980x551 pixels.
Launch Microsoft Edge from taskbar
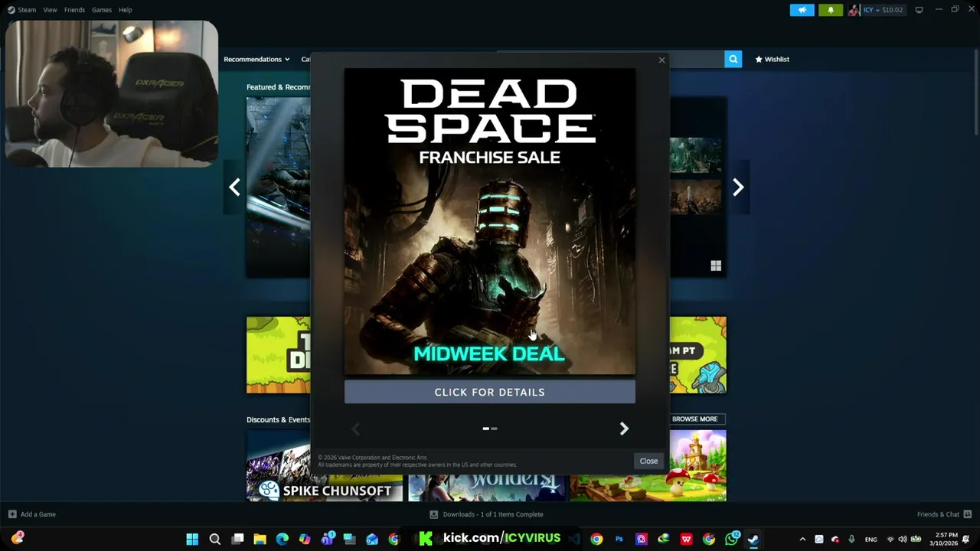[283, 539]
